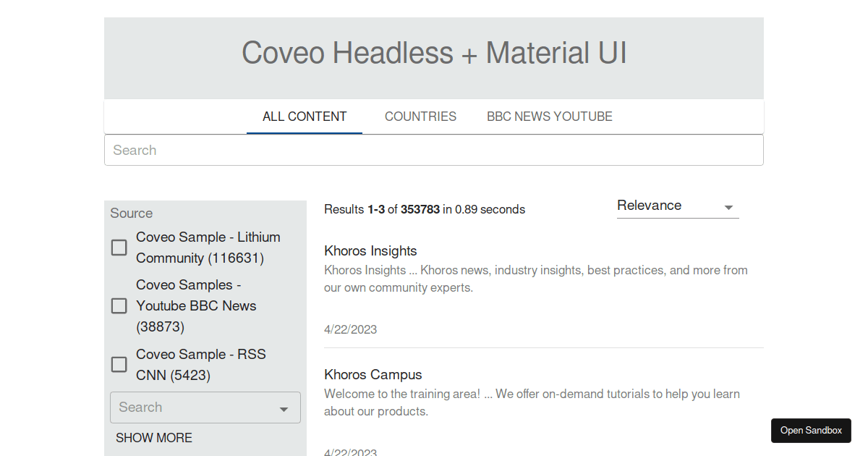This screenshot has height=456, width=868.
Task: Open the Khoros Campus result link
Action: (x=373, y=374)
